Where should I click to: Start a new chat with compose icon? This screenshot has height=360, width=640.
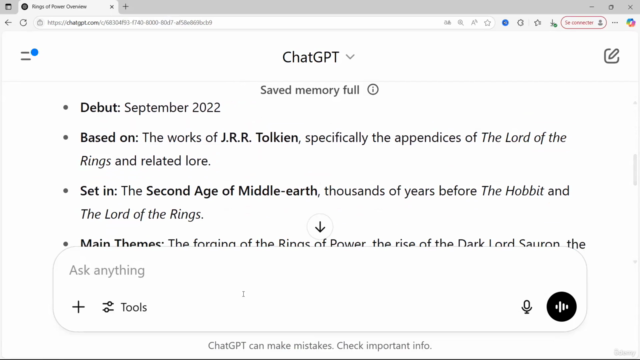point(611,56)
